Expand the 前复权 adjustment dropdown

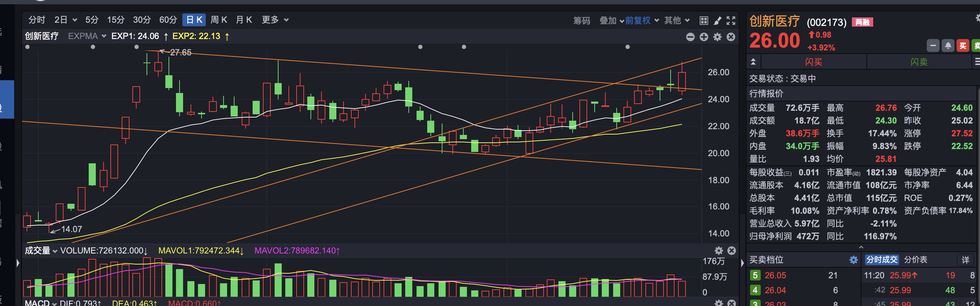tap(642, 21)
